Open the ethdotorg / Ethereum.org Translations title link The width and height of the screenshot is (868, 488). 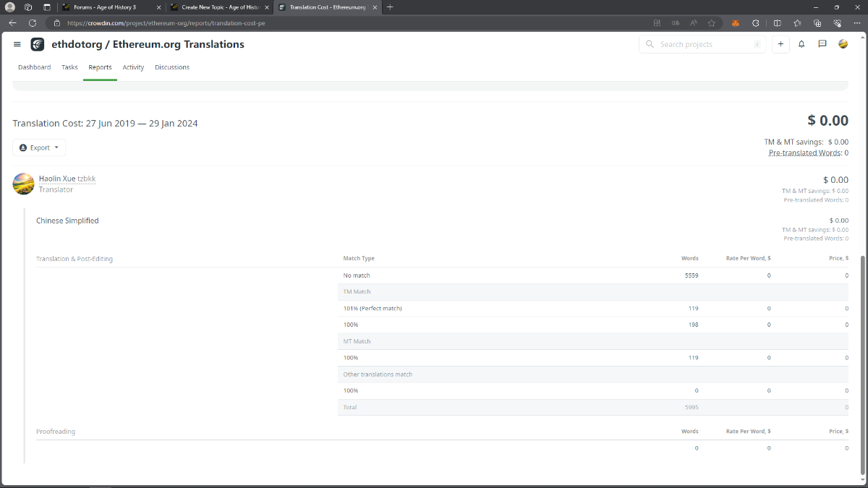148,44
